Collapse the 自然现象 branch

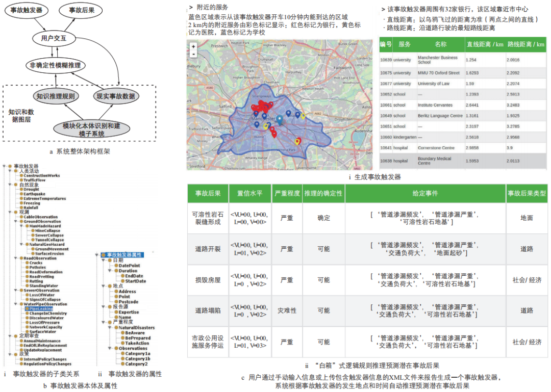click(10, 185)
